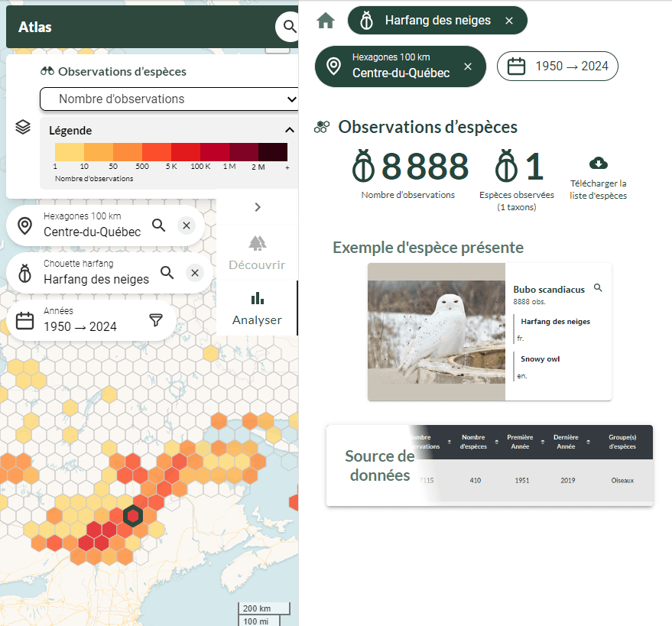Select the bright red legend swatch above 5 K
This screenshot has height=626, width=672.
(x=186, y=152)
